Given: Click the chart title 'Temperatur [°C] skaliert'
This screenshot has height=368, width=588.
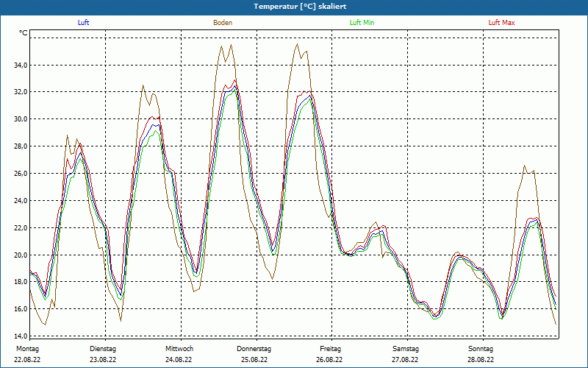Looking at the screenshot, I should pyautogui.click(x=300, y=7).
